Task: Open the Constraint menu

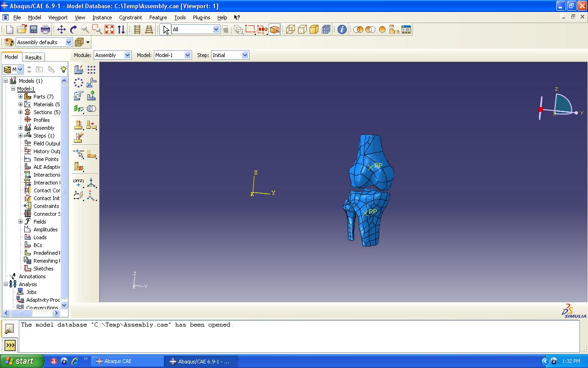Action: pos(130,17)
